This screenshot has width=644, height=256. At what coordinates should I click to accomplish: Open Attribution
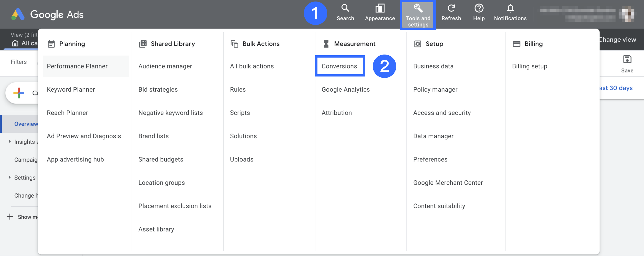coord(337,113)
